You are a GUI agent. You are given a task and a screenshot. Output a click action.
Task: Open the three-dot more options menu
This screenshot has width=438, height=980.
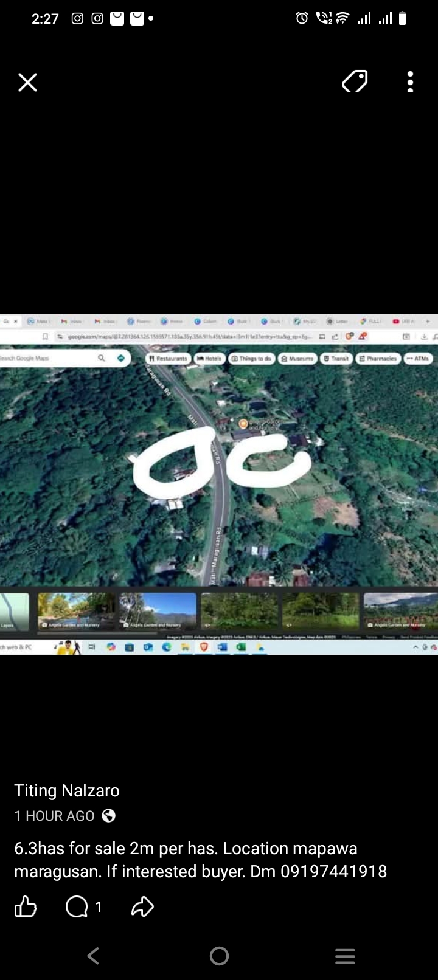point(411,81)
